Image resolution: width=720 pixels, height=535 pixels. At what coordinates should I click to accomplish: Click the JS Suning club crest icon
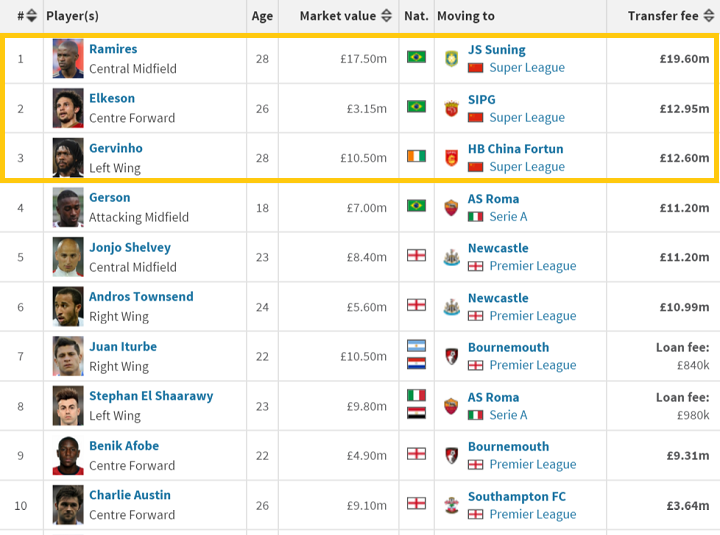point(451,58)
